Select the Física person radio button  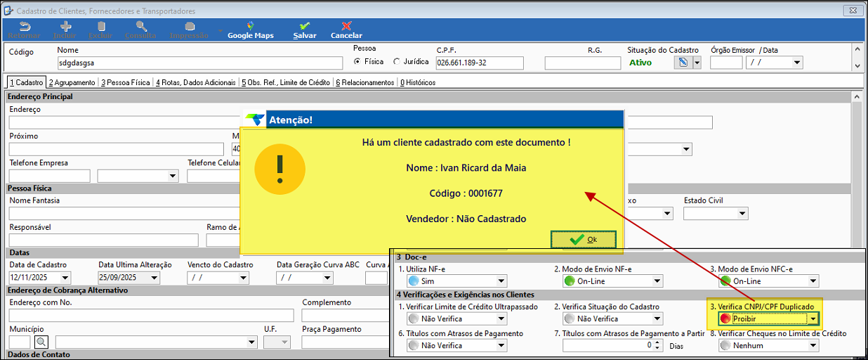click(358, 62)
